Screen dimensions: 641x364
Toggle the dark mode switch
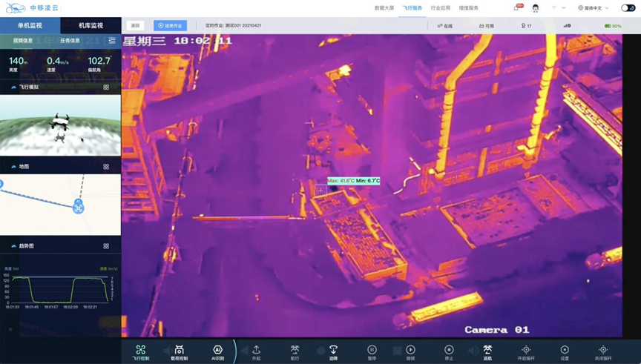[628, 8]
